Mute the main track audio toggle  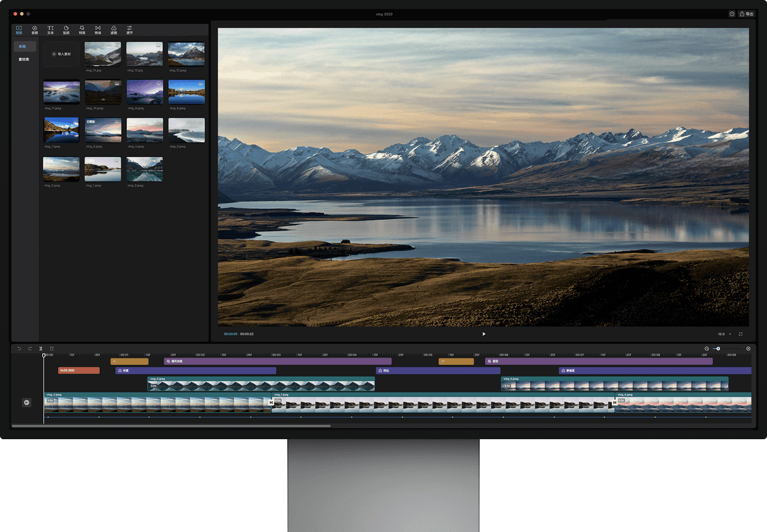pos(27,402)
